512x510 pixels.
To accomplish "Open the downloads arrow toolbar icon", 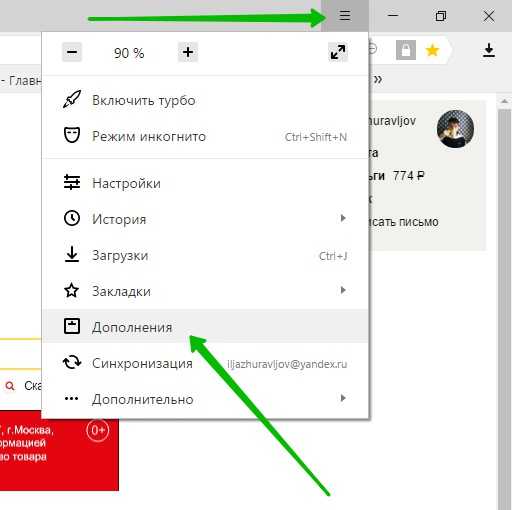I will [489, 51].
